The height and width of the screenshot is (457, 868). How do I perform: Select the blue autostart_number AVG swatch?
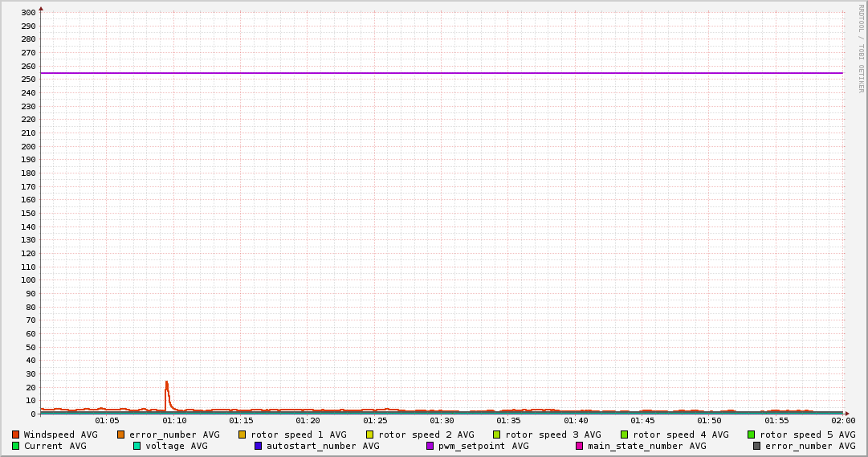(x=258, y=446)
